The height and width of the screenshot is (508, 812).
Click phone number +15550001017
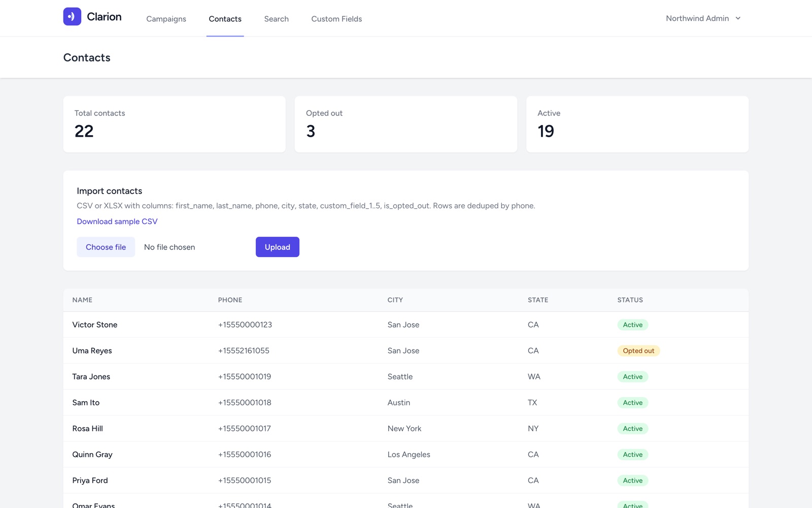click(x=245, y=428)
